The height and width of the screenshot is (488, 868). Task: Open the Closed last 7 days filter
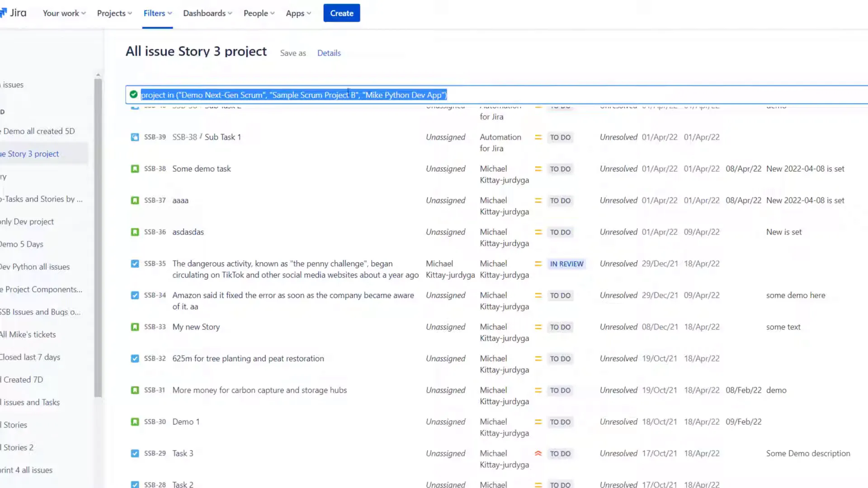(x=30, y=357)
